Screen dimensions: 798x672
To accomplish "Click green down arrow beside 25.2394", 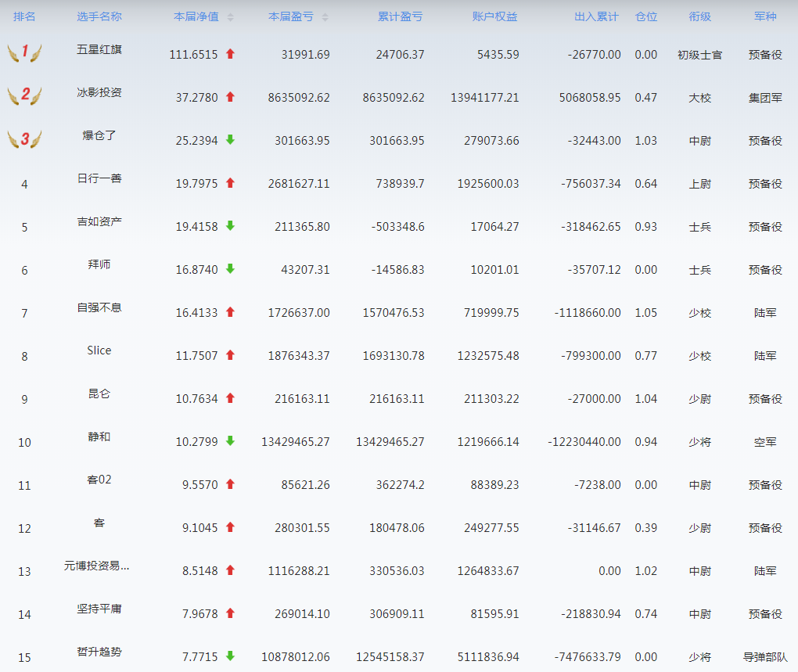I will [230, 140].
